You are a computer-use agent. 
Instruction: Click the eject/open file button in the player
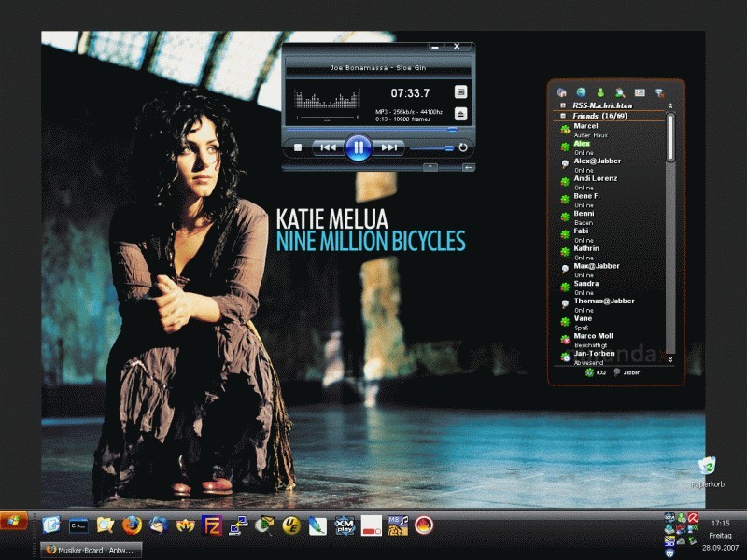[460, 114]
